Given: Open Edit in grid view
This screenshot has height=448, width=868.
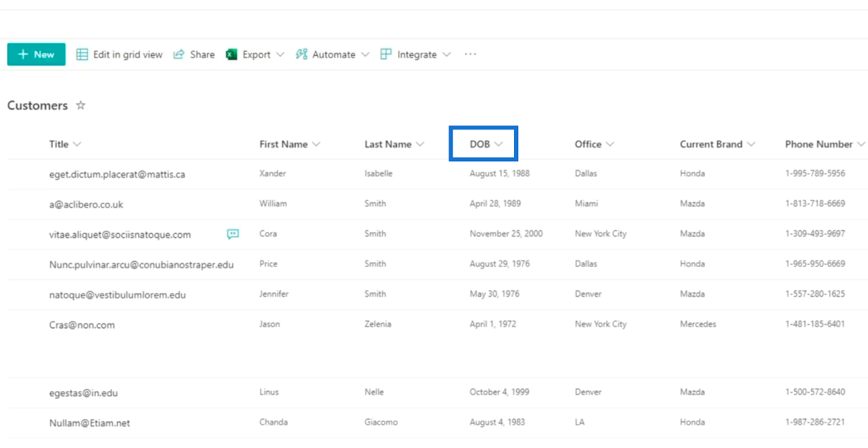Looking at the screenshot, I should [x=119, y=54].
